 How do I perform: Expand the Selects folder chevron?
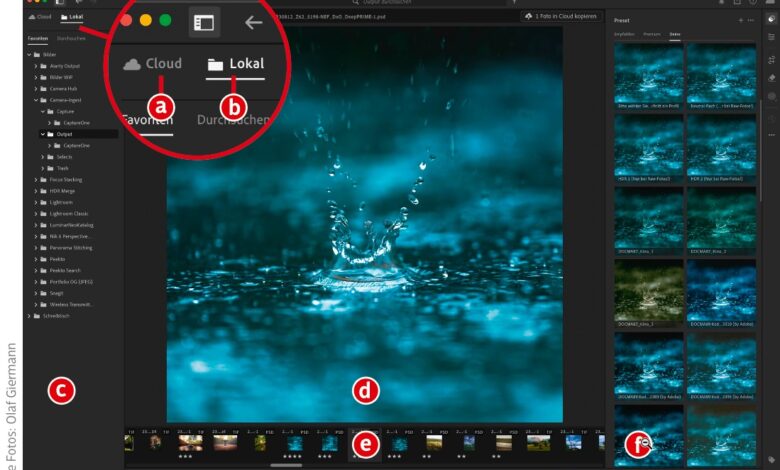pyautogui.click(x=43, y=157)
